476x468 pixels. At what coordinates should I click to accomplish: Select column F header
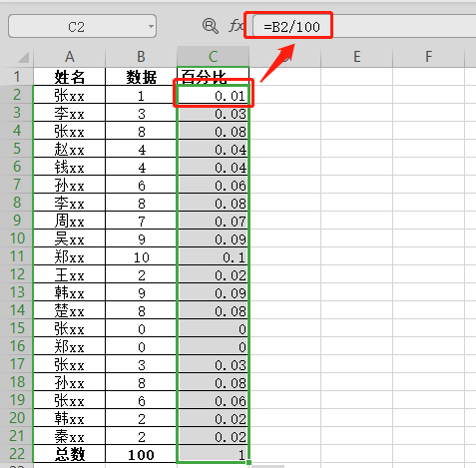click(428, 57)
